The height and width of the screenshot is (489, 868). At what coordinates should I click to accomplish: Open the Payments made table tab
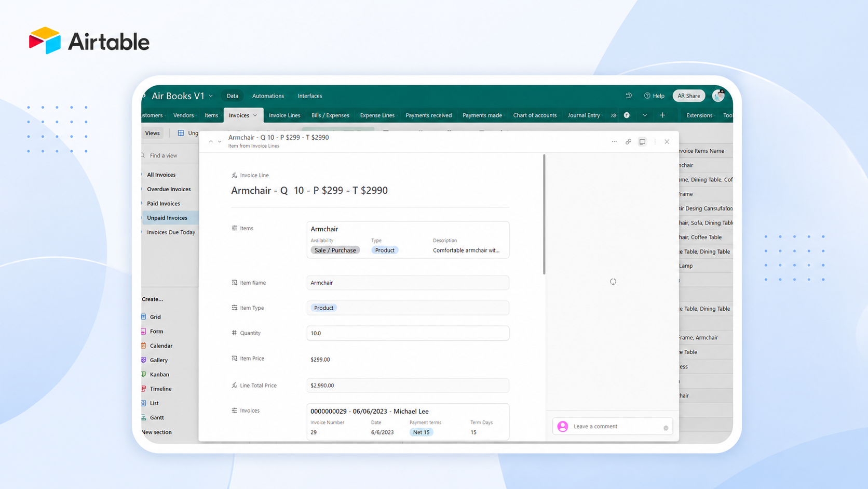tap(482, 115)
